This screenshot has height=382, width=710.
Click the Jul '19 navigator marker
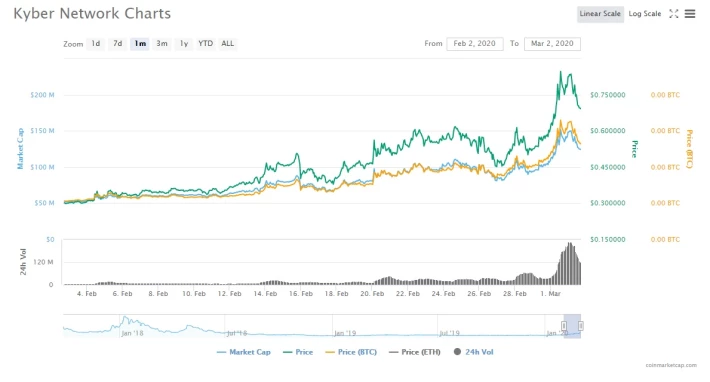tap(449, 334)
